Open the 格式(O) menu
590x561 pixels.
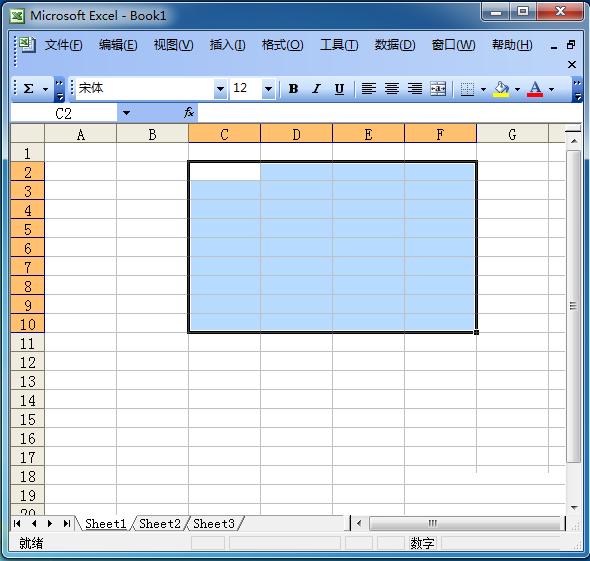[283, 45]
